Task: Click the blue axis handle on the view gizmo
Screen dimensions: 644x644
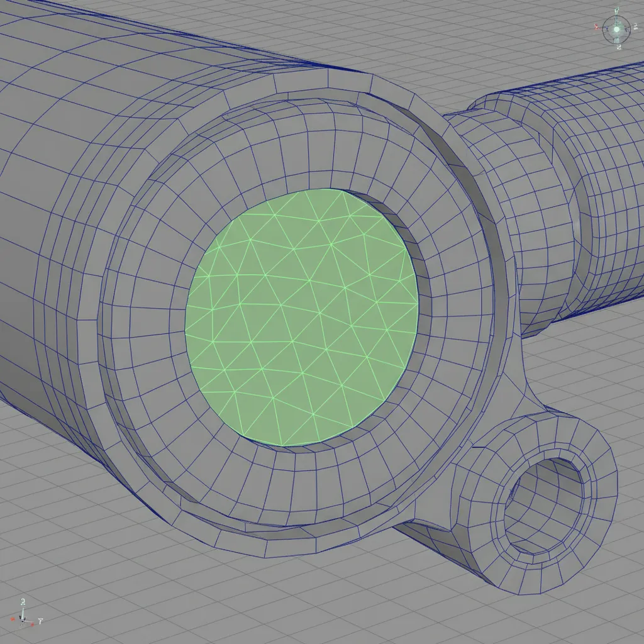Action: point(627,30)
